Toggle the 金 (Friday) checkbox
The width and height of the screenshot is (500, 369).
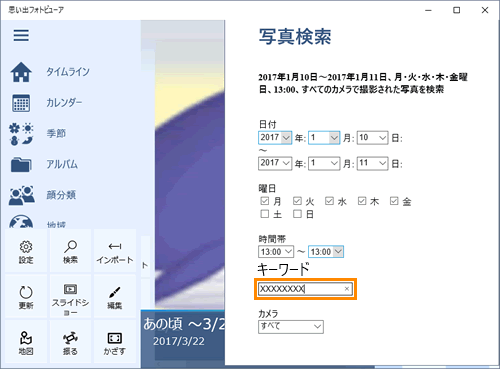click(x=394, y=201)
